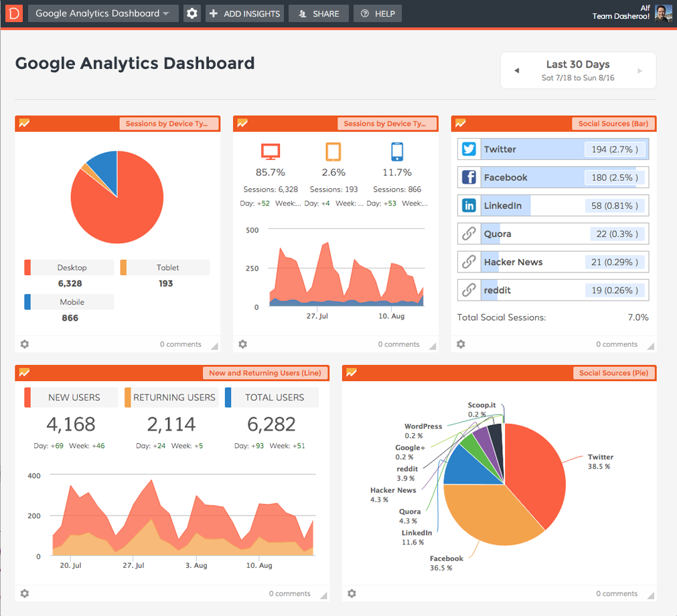
Task: Click the ADD INSIGHTS button
Action: pyautogui.click(x=244, y=13)
